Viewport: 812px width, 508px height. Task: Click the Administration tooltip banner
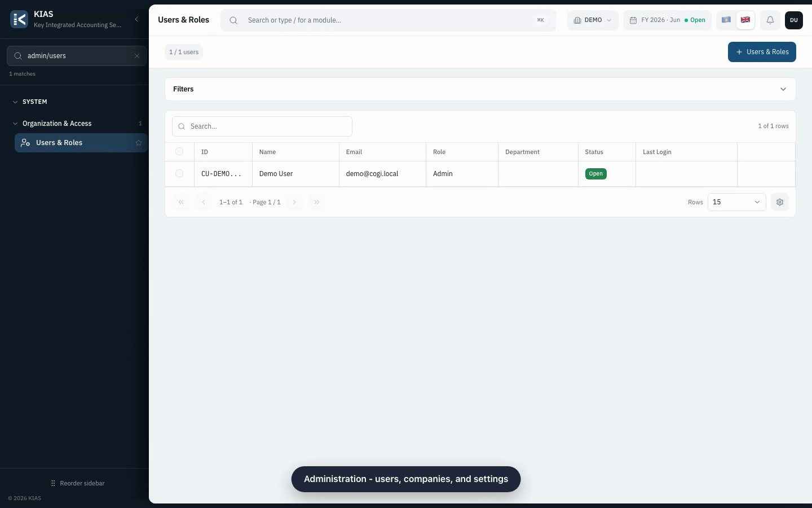406,479
